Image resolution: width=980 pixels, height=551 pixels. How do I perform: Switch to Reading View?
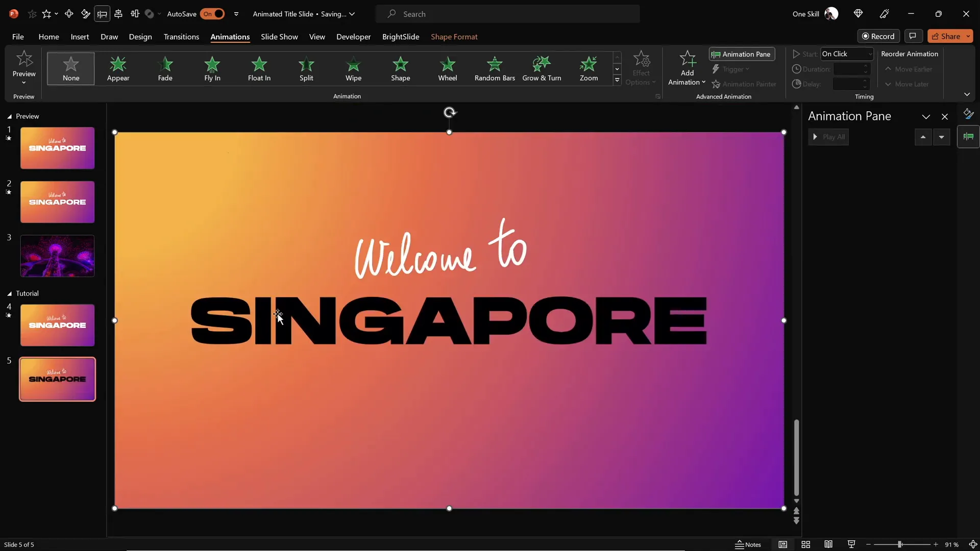click(828, 544)
